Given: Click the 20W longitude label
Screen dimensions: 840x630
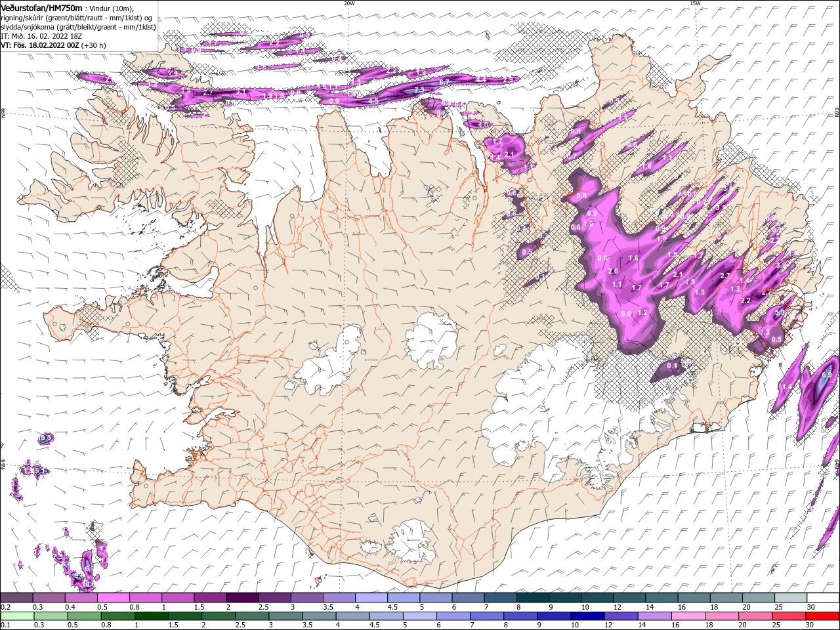Looking at the screenshot, I should point(349,3).
